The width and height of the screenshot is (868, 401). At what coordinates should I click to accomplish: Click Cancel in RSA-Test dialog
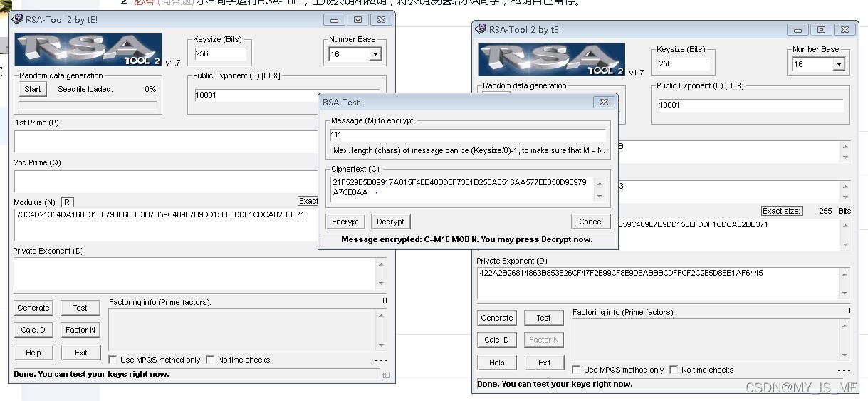(590, 222)
